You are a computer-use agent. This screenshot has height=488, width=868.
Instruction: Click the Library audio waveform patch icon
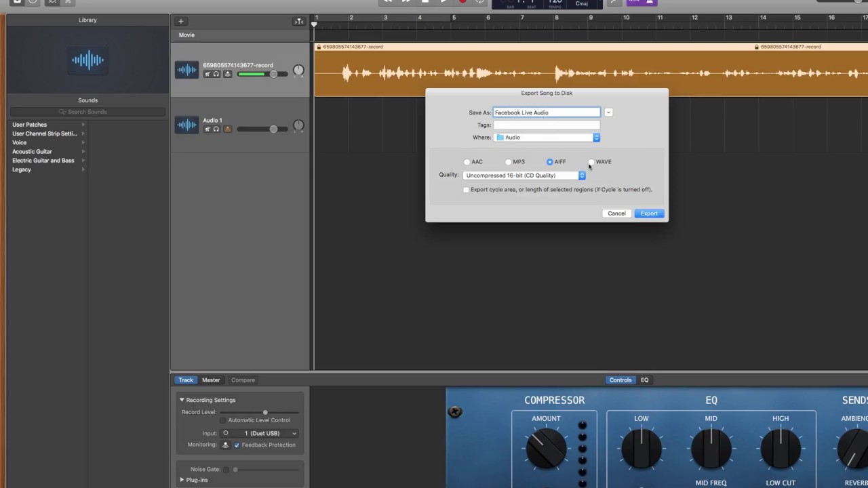pos(87,60)
